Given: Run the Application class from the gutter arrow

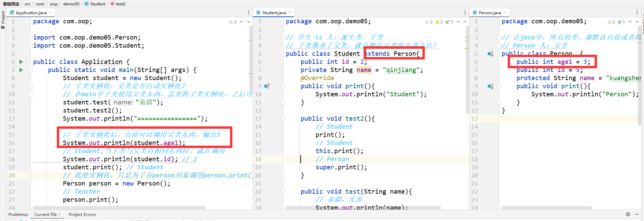Looking at the screenshot, I should pyautogui.click(x=21, y=62).
